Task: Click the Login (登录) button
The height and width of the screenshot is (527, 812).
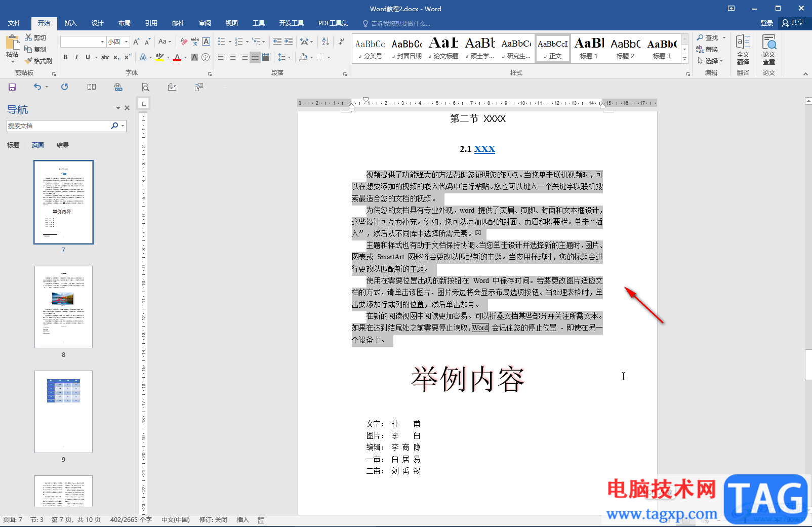Action: point(766,23)
